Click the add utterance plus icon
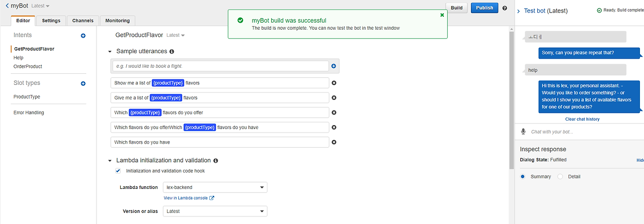 point(334,66)
